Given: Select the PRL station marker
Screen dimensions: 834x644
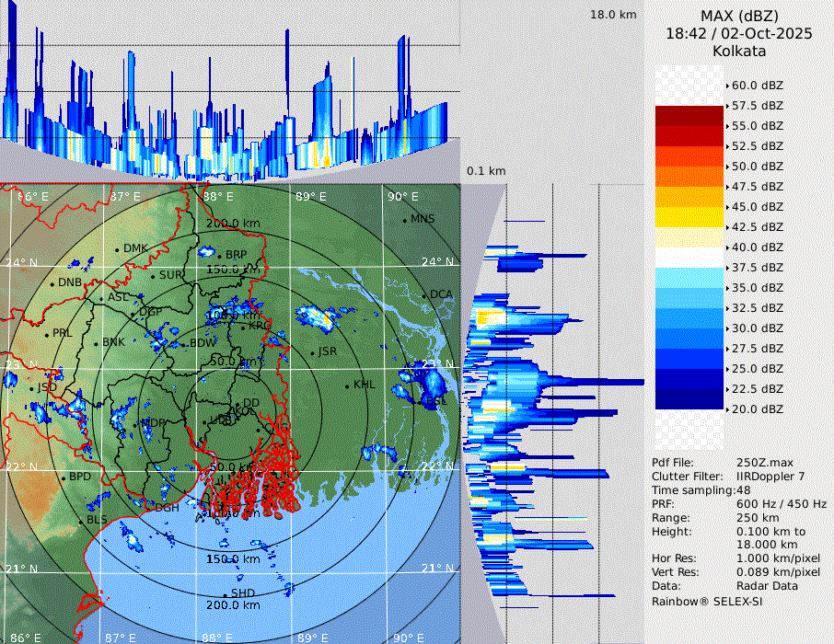Looking at the screenshot, I should coord(47,334).
